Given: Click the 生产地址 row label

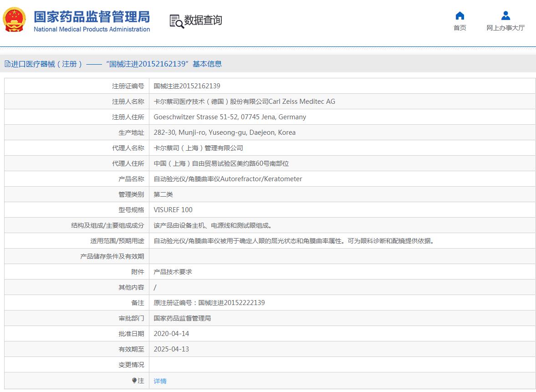Looking at the screenshot, I should coord(131,132).
